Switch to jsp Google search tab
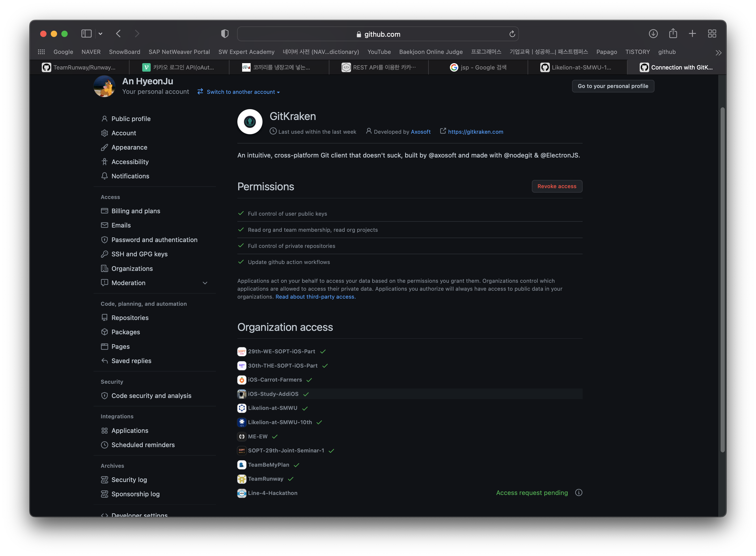This screenshot has width=756, height=556. [x=478, y=67]
